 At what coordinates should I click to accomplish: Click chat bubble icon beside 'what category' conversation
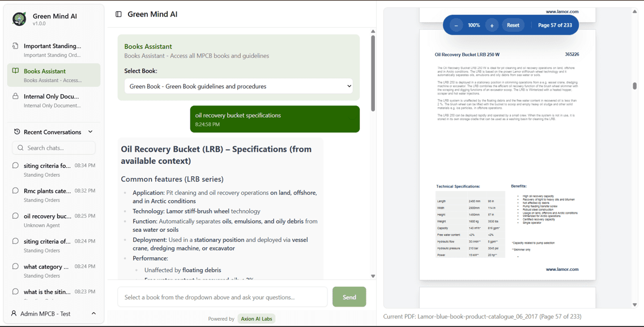click(x=16, y=266)
